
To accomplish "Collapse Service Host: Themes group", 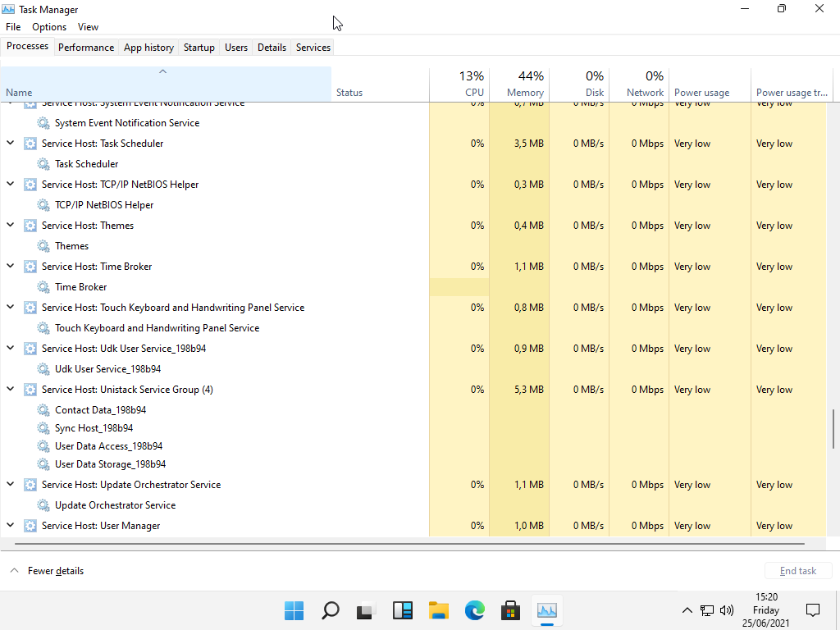I will [x=11, y=225].
